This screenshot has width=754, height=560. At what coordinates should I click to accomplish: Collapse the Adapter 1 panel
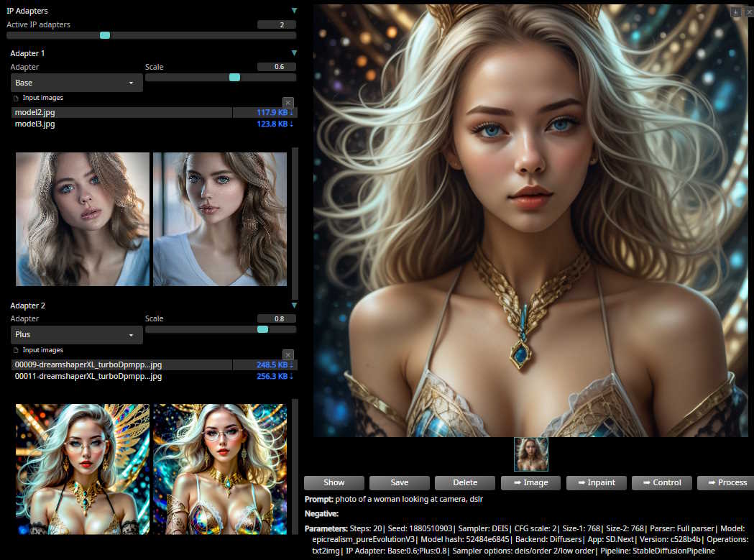pyautogui.click(x=294, y=53)
